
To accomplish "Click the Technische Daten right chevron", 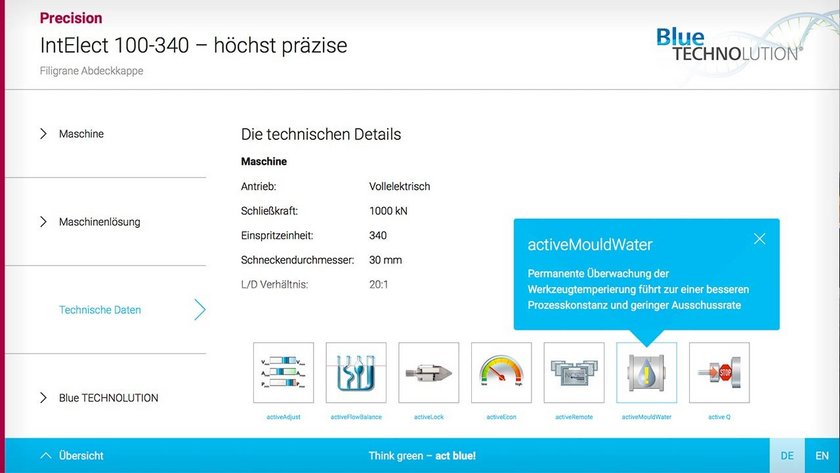I will 200,310.
